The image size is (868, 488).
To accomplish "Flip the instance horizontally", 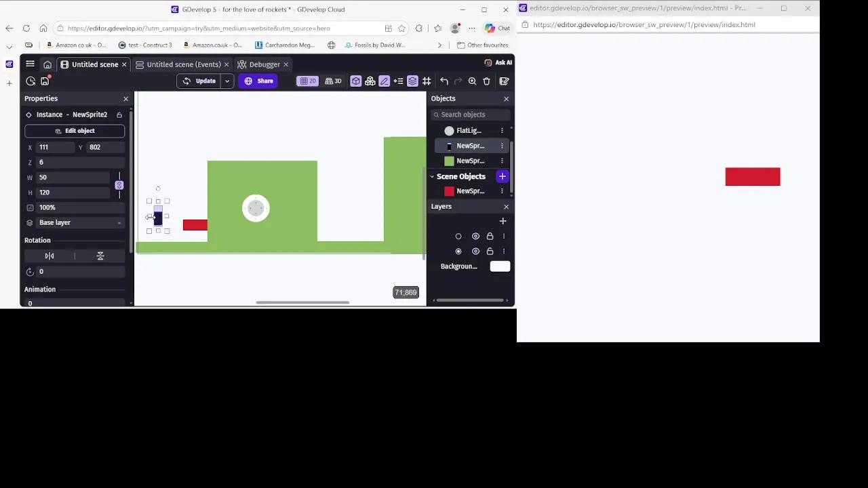I will click(50, 256).
